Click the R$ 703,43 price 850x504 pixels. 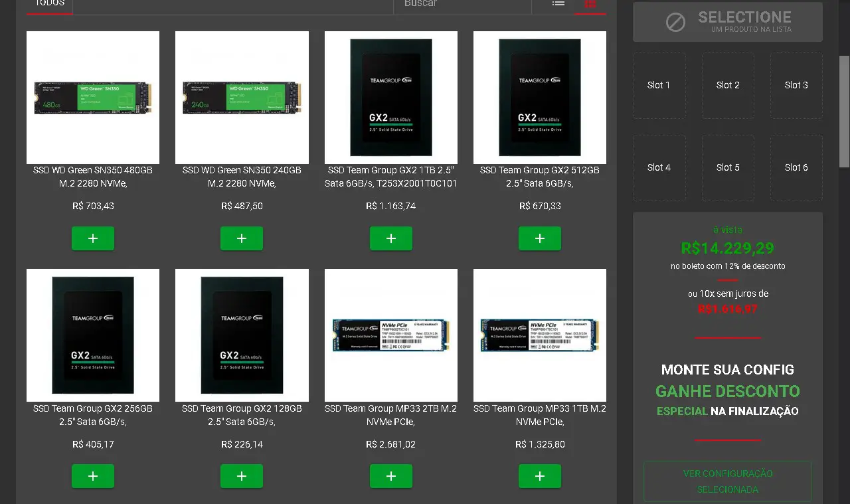point(93,206)
